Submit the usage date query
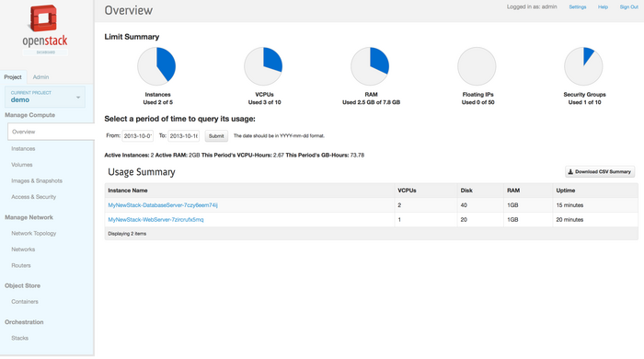 coord(216,136)
